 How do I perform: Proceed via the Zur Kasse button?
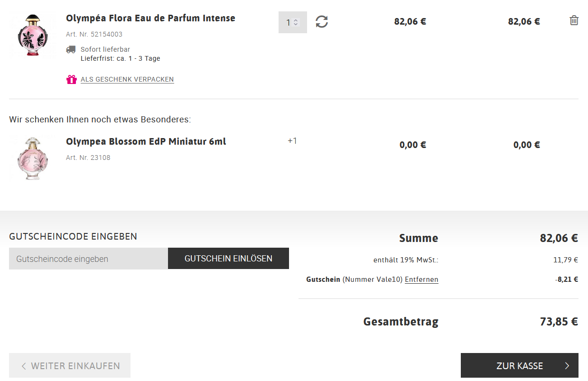519,366
